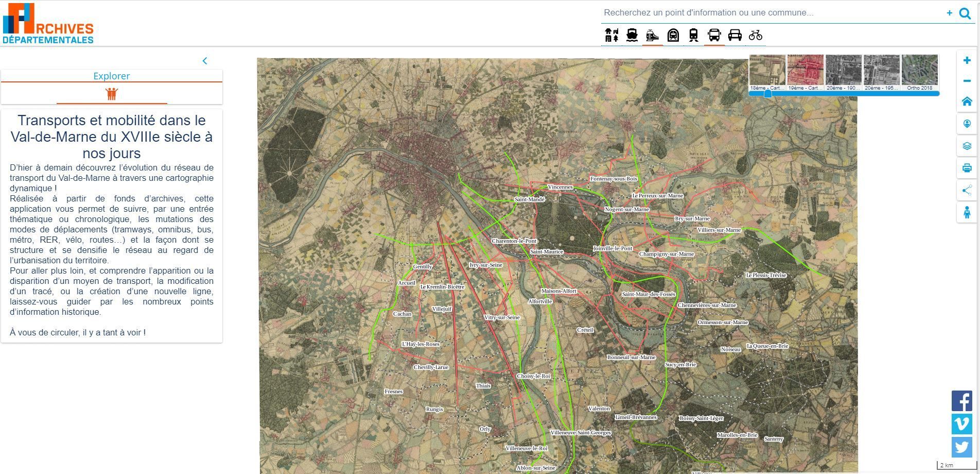Print the map with printer icon

[967, 168]
